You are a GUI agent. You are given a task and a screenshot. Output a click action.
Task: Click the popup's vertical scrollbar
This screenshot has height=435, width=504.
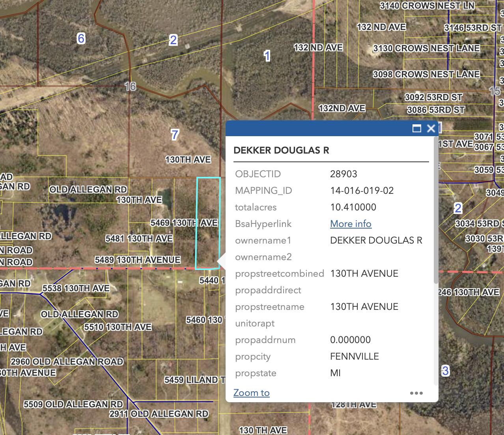[436, 209]
